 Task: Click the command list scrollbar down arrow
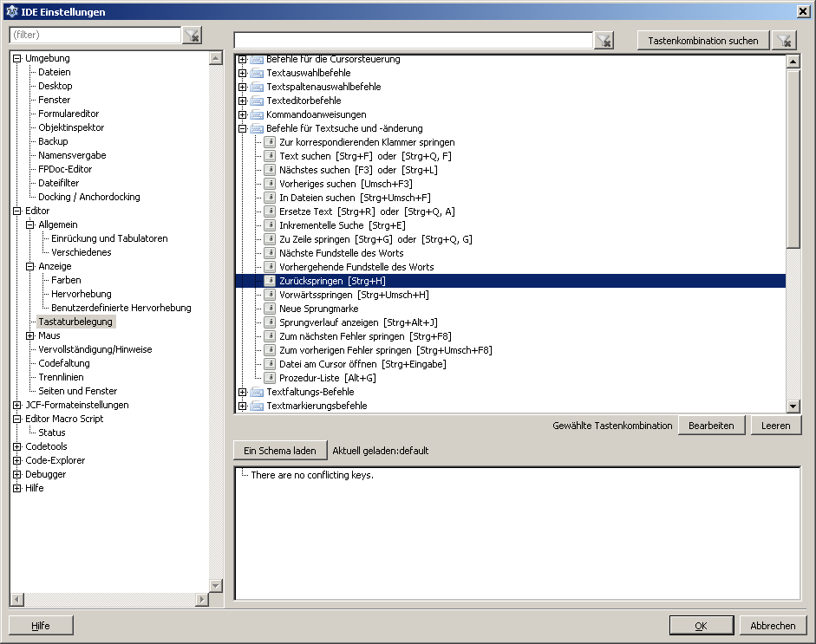[793, 406]
